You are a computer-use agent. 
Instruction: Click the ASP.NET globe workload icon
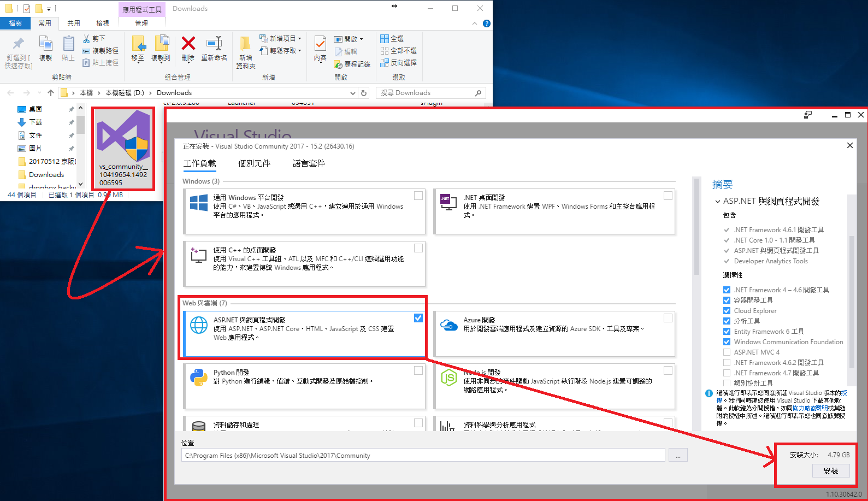point(199,325)
